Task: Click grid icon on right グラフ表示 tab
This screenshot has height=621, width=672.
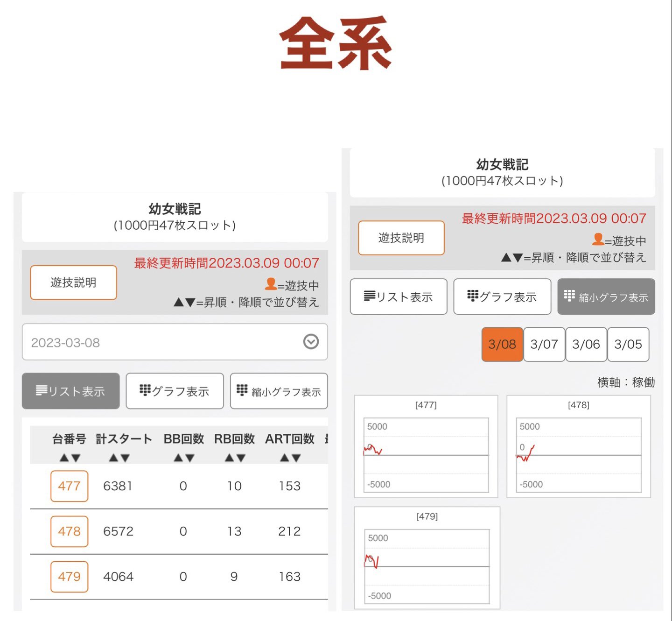Action: pyautogui.click(x=473, y=295)
